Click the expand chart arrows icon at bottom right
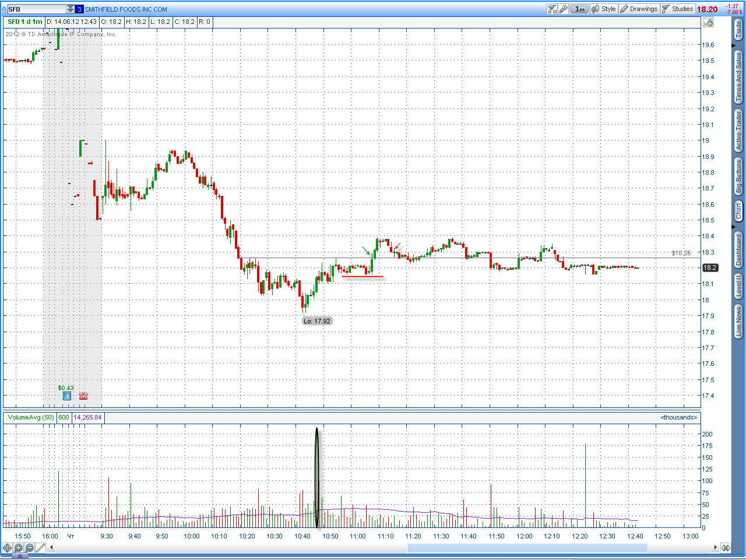This screenshot has height=560, width=746. (x=726, y=548)
